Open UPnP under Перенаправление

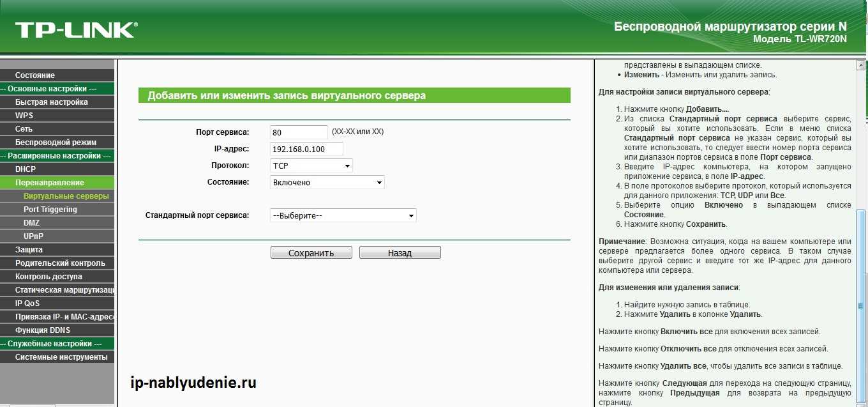(x=33, y=236)
